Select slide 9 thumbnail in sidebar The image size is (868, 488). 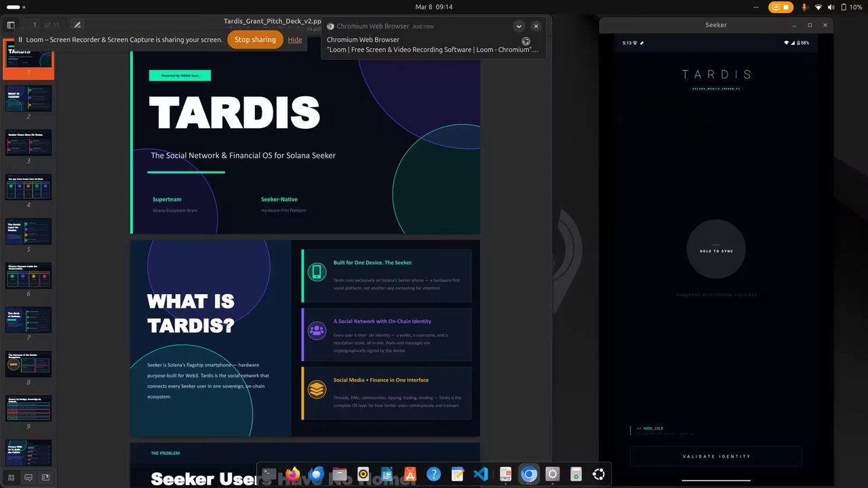pyautogui.click(x=28, y=408)
